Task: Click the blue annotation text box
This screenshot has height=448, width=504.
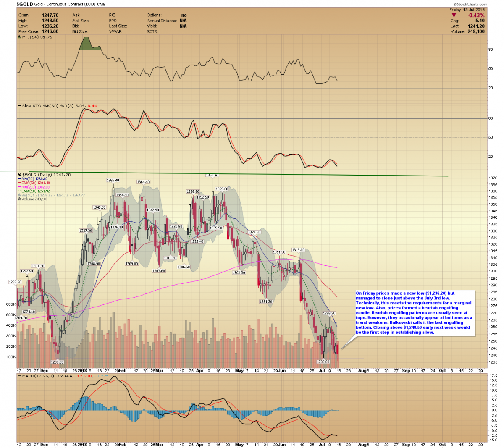Action: [x=415, y=313]
